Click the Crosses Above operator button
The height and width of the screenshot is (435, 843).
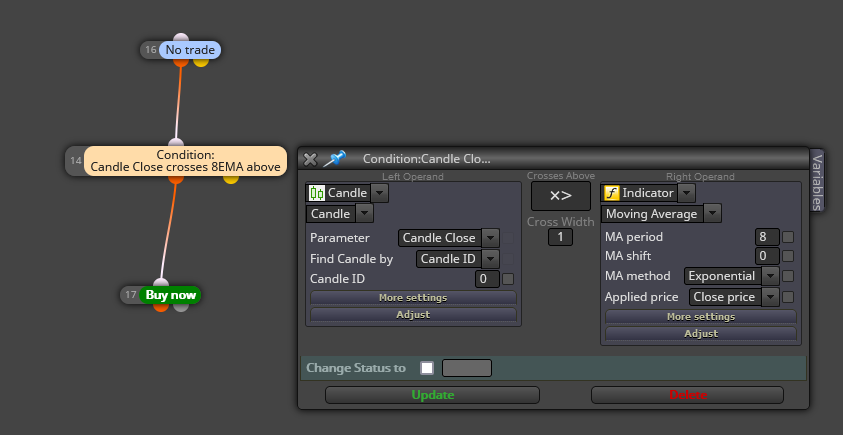pyautogui.click(x=561, y=196)
